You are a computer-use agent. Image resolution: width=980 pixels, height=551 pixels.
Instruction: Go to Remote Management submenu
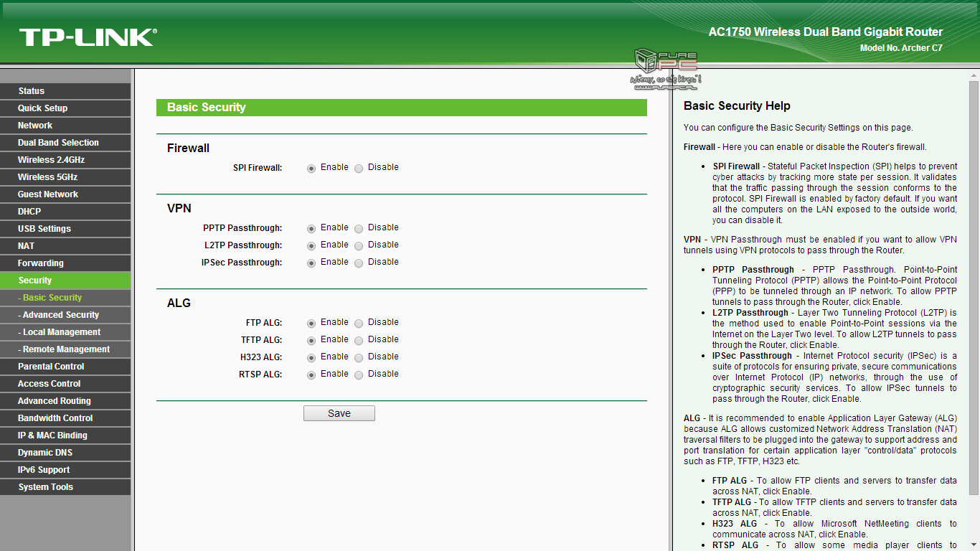click(65, 349)
